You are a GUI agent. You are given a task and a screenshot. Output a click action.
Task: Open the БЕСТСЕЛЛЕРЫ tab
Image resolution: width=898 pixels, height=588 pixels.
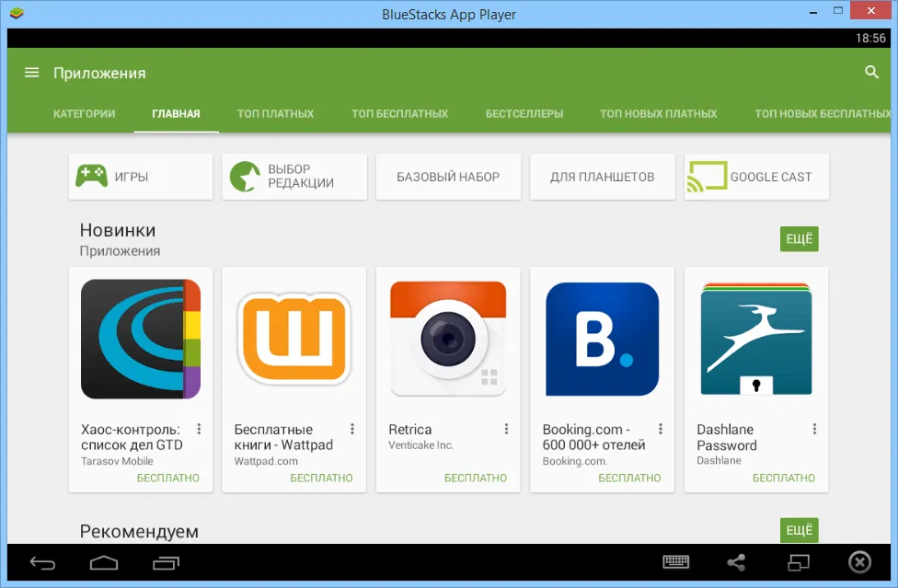524,113
